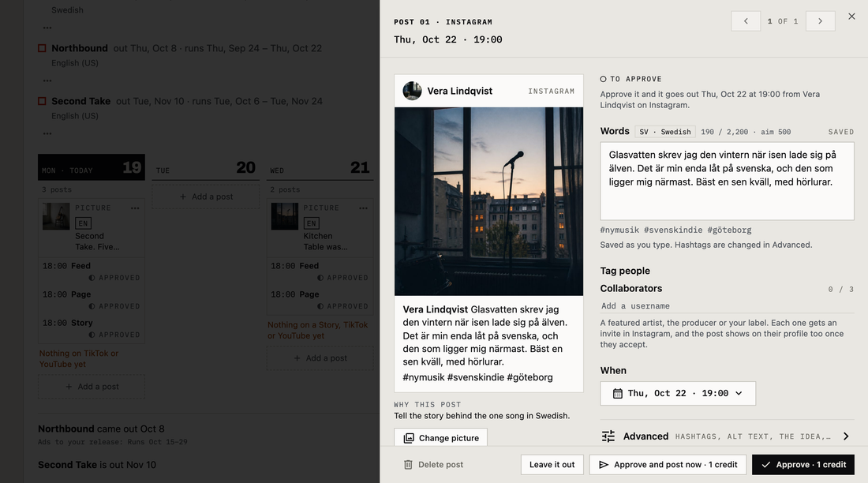The width and height of the screenshot is (868, 483).
Task: Open the ellipsis menu under Second Take release
Action: point(47,133)
